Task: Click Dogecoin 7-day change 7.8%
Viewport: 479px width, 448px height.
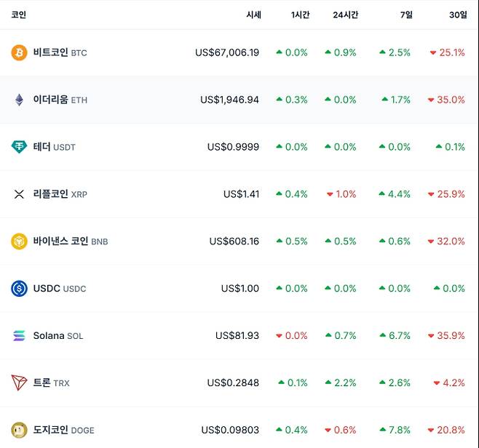Action: click(395, 430)
